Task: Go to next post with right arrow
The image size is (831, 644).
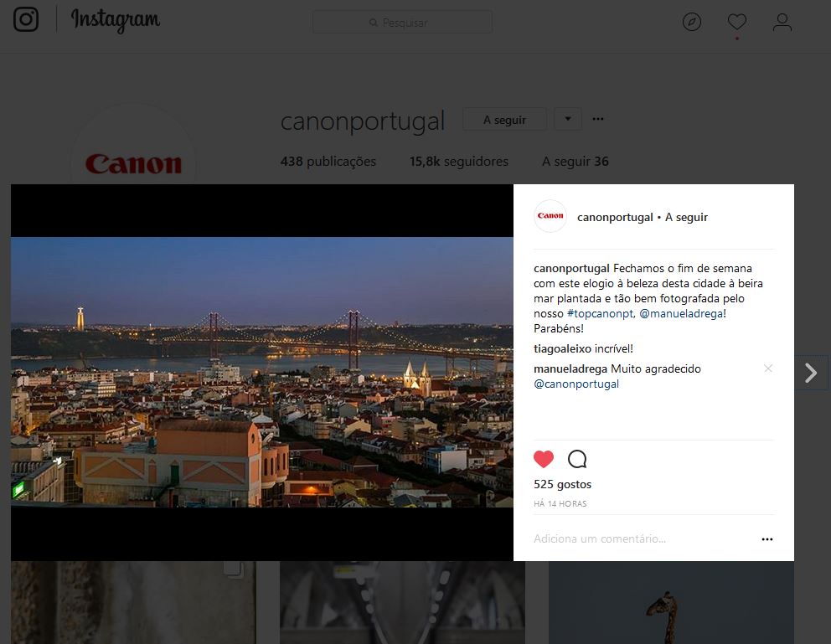Action: [811, 373]
